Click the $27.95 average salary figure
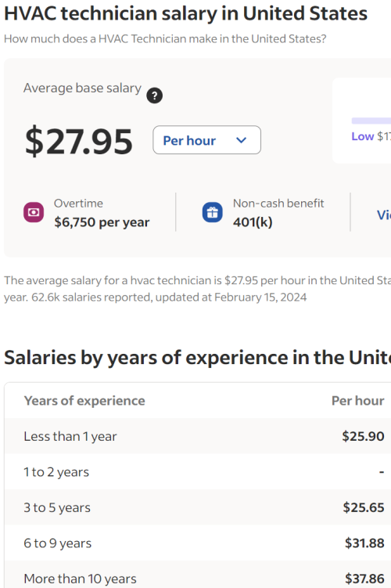This screenshot has width=391, height=588. coord(79,141)
